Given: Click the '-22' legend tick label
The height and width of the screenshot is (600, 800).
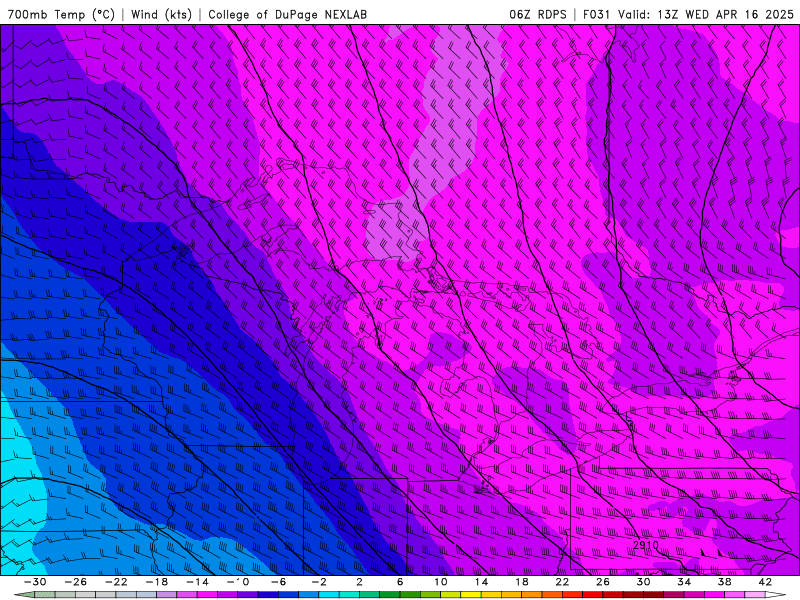Looking at the screenshot, I should click(x=116, y=582).
